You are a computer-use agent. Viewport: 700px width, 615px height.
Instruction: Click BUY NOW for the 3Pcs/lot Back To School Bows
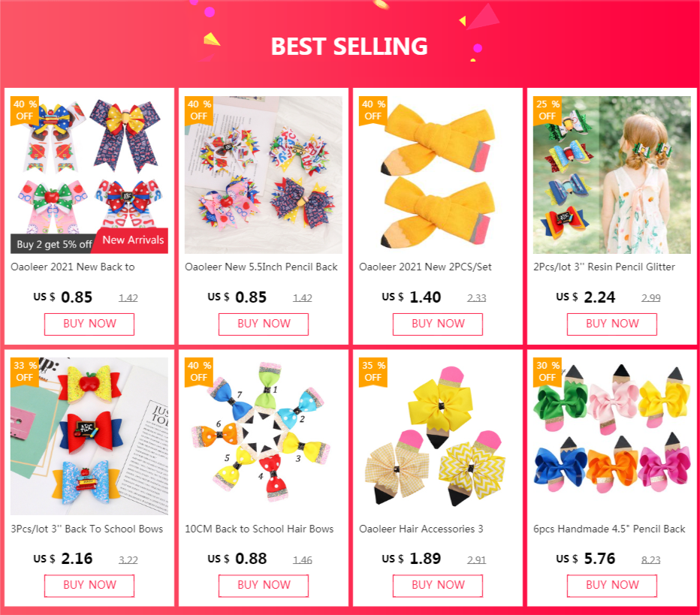pyautogui.click(x=89, y=586)
